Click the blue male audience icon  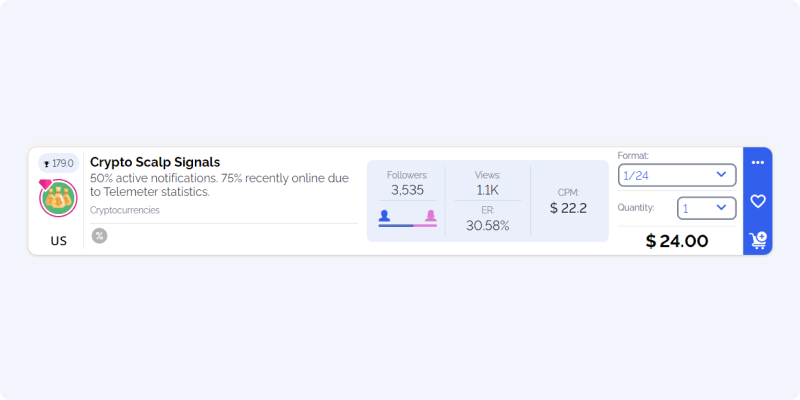384,216
